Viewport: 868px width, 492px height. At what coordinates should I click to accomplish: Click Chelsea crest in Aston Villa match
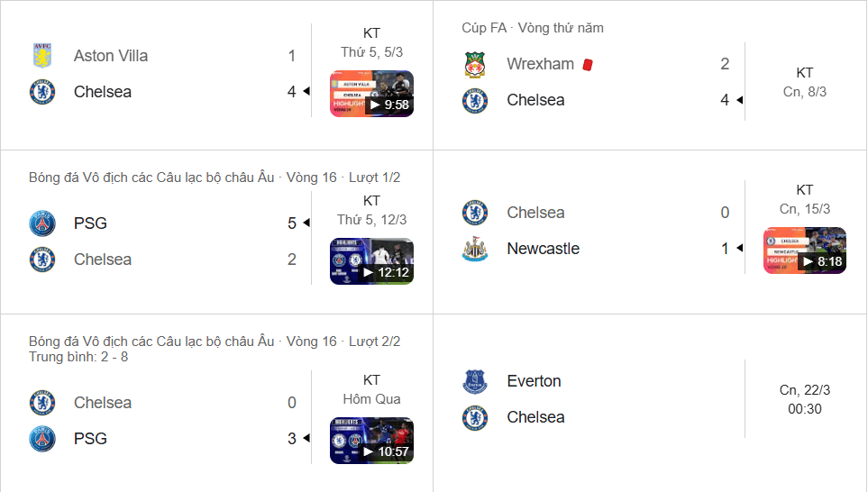pos(42,92)
